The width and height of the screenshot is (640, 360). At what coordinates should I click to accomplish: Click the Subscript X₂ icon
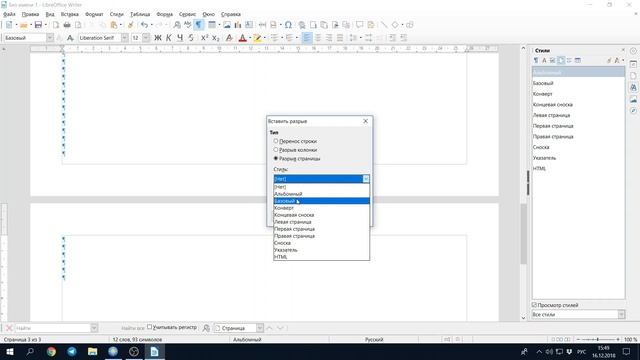point(216,38)
